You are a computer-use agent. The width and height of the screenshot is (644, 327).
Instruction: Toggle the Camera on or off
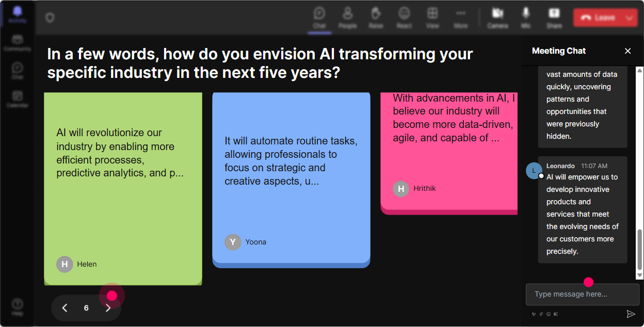coord(497,18)
